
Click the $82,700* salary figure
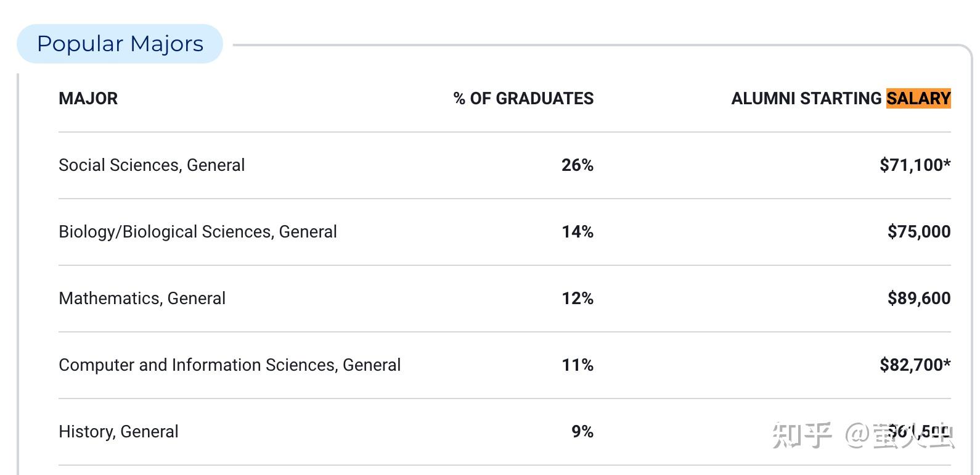pos(915,365)
